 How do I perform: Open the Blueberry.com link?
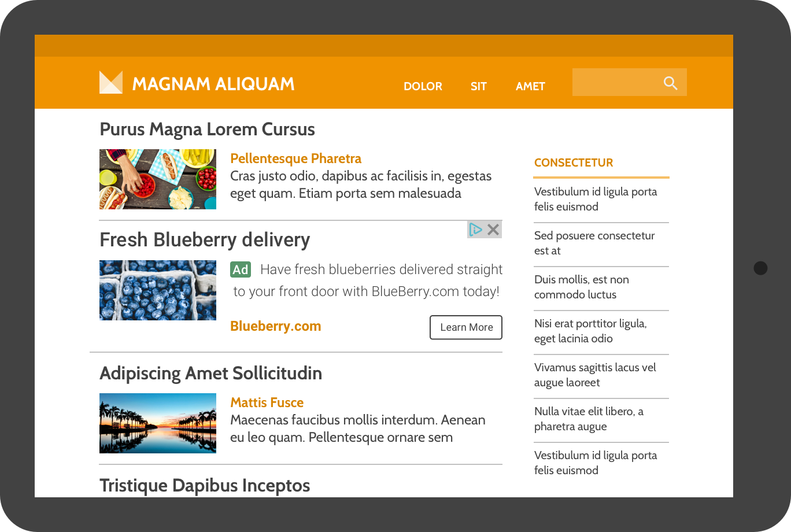[276, 326]
